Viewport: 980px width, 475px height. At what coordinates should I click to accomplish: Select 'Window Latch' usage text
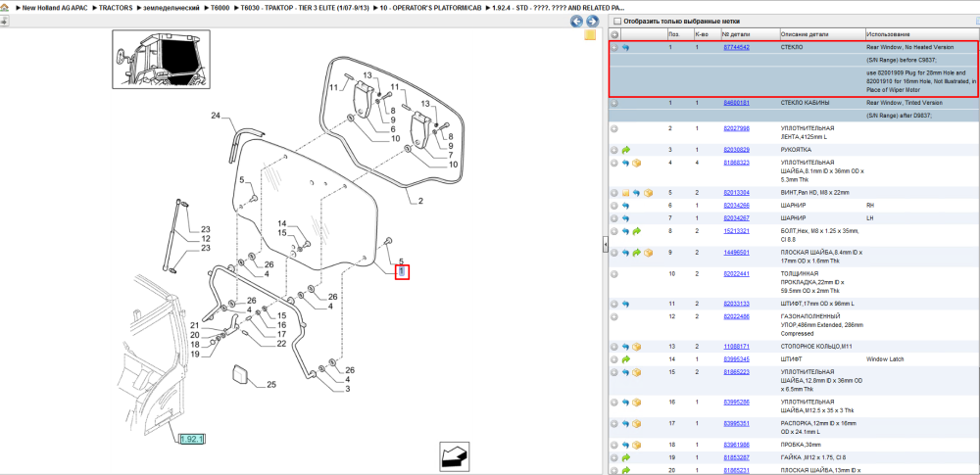883,359
